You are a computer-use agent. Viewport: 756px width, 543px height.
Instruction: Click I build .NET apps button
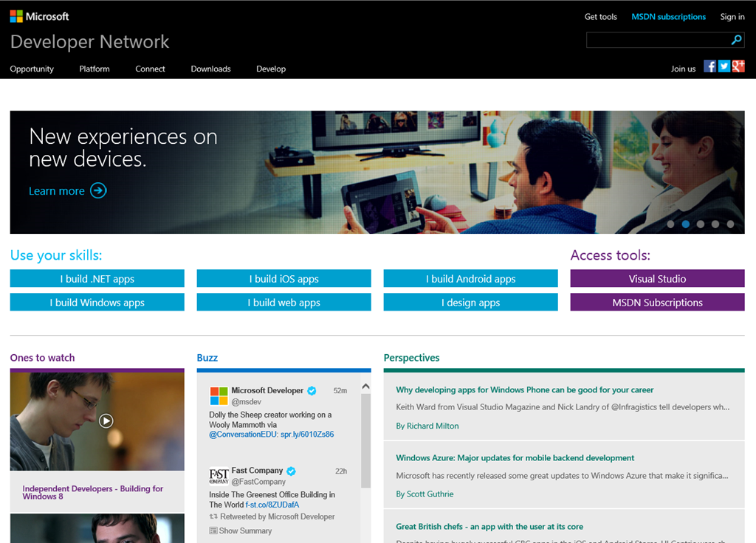[x=97, y=278]
